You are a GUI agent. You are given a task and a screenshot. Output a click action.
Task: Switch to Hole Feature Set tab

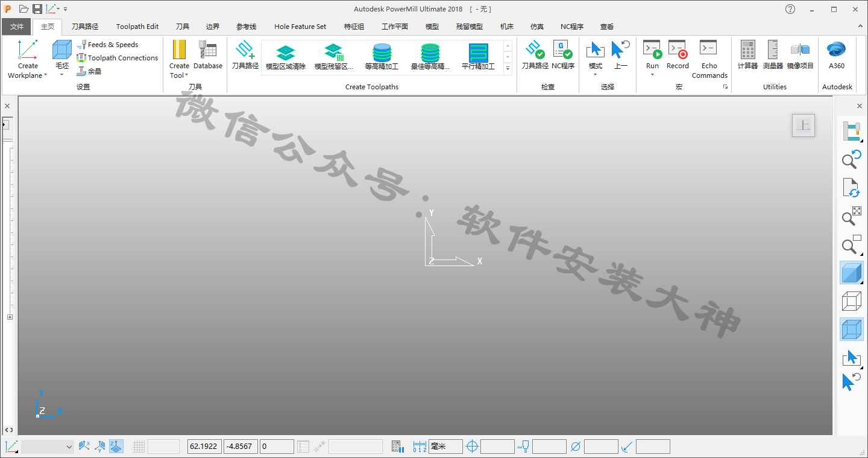click(300, 27)
